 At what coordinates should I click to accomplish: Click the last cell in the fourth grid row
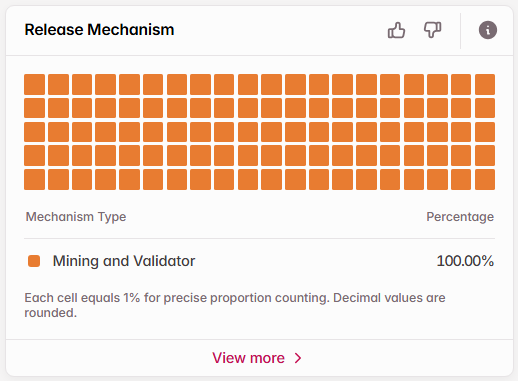[x=485, y=156]
